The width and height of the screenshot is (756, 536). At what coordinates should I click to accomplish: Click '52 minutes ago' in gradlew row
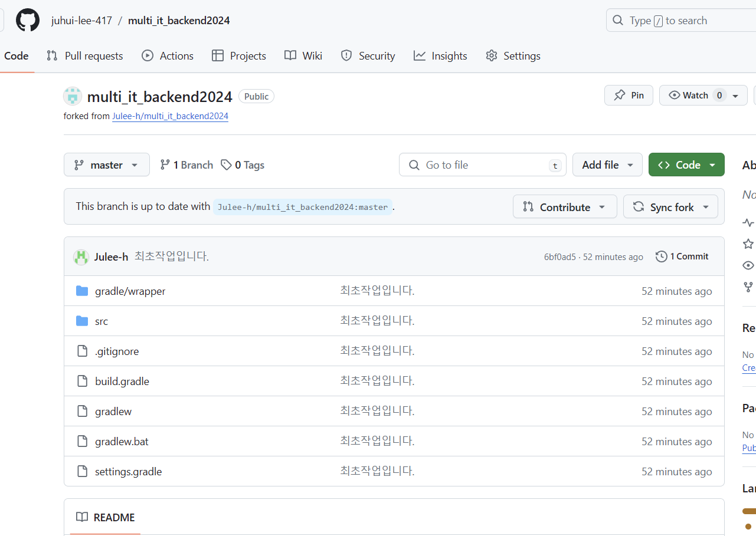(677, 412)
